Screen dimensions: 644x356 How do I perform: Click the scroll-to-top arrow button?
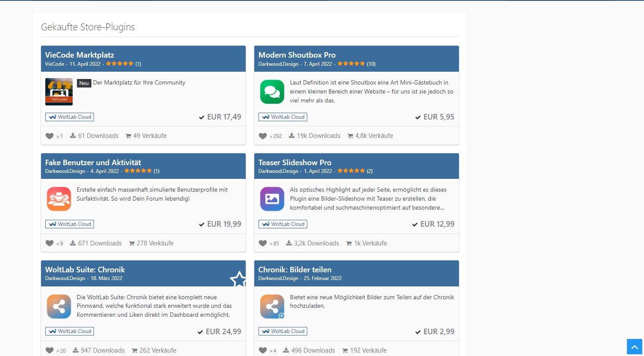634,346
